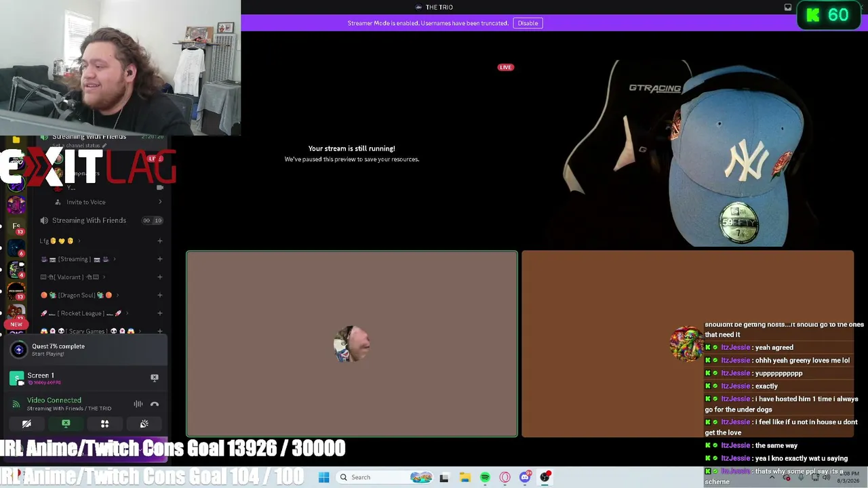The image size is (868, 488).
Task: Click Invite to Voice
Action: 86,202
